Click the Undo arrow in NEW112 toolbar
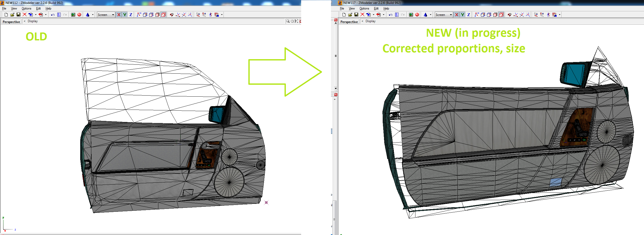The width and height of the screenshot is (644, 235). 53,15
